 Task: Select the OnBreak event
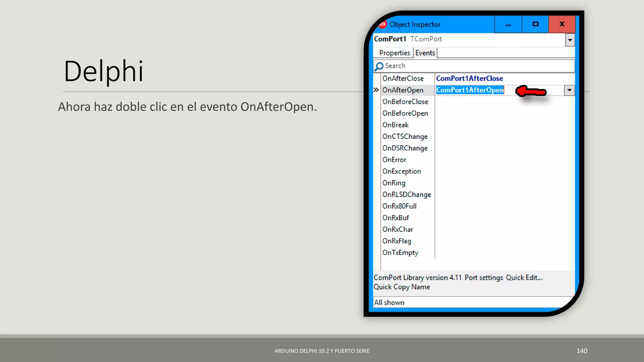pyautogui.click(x=395, y=125)
